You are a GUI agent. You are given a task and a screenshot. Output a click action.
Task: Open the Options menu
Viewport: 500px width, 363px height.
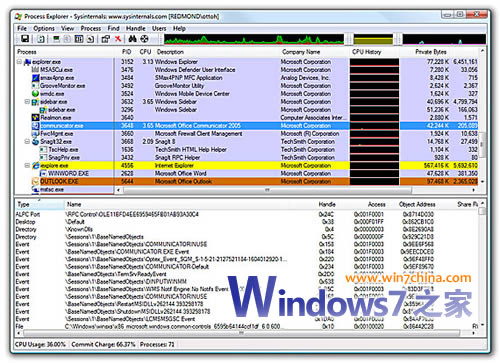[x=44, y=29]
